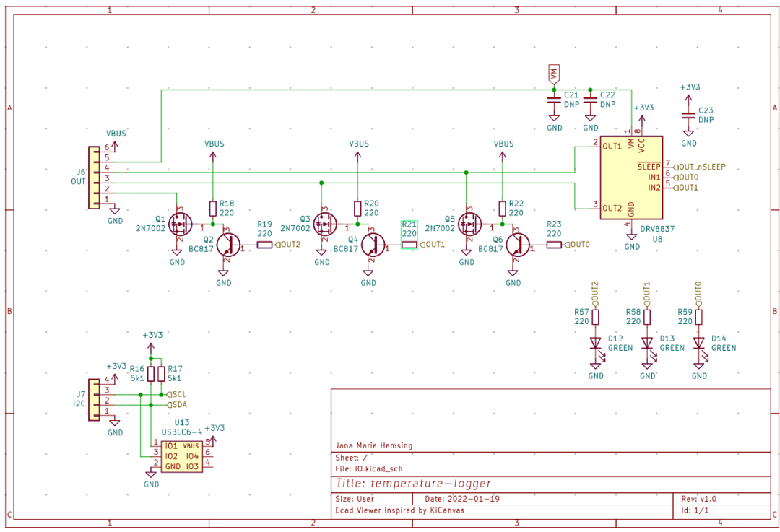This screenshot has width=780, height=532.
Task: Pick the R16 pull-up resistor symbol
Action: [x=151, y=374]
